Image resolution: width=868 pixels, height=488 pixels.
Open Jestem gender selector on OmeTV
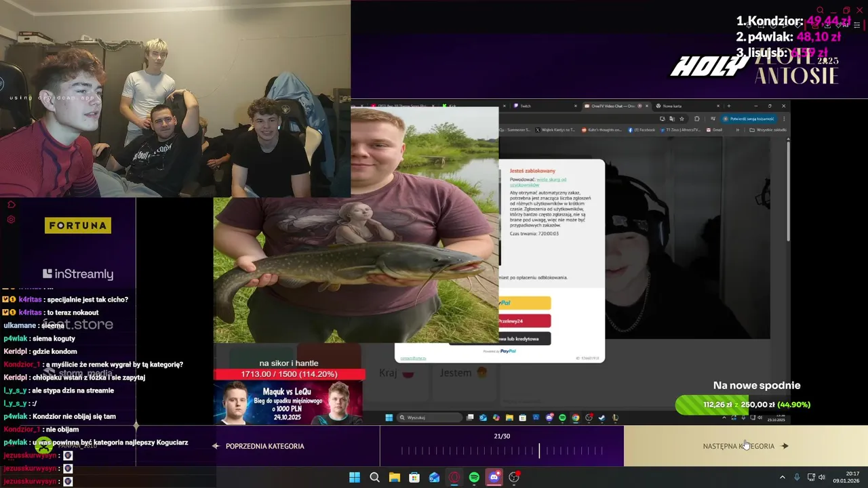pos(464,373)
